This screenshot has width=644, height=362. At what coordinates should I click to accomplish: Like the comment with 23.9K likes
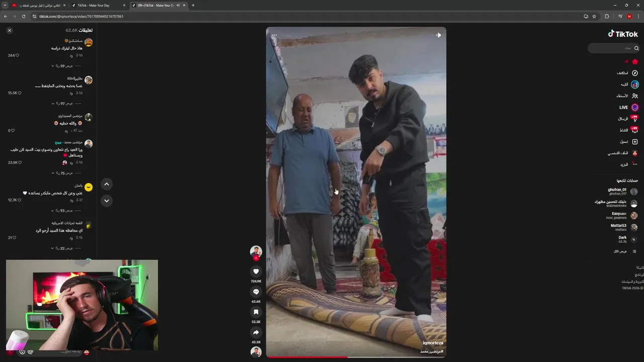(20, 162)
